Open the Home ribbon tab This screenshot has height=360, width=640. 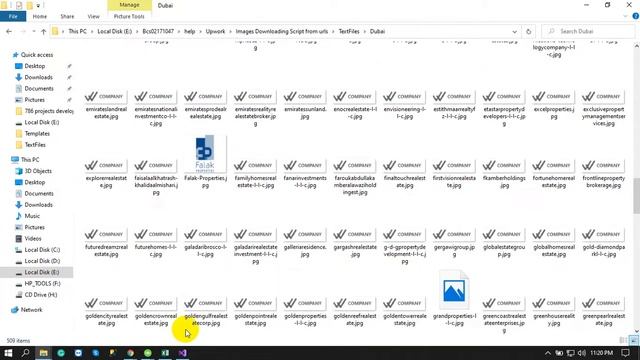click(x=40, y=16)
